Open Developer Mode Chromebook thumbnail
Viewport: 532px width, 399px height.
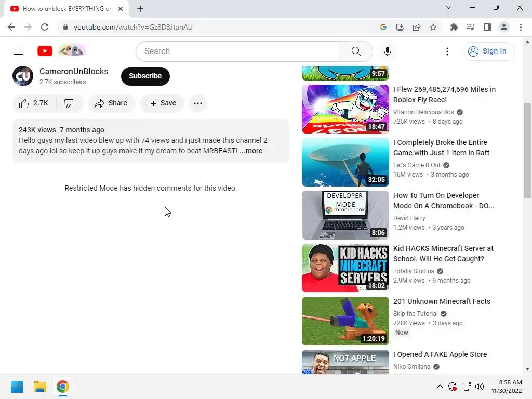coord(345,215)
